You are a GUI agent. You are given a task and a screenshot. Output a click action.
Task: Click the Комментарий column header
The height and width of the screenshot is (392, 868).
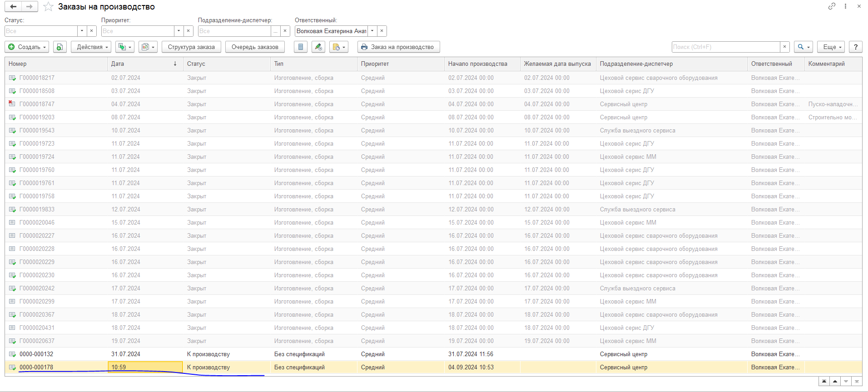click(833, 64)
